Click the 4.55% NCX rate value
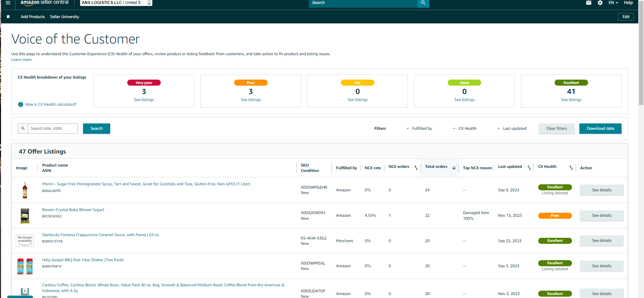 [370, 215]
